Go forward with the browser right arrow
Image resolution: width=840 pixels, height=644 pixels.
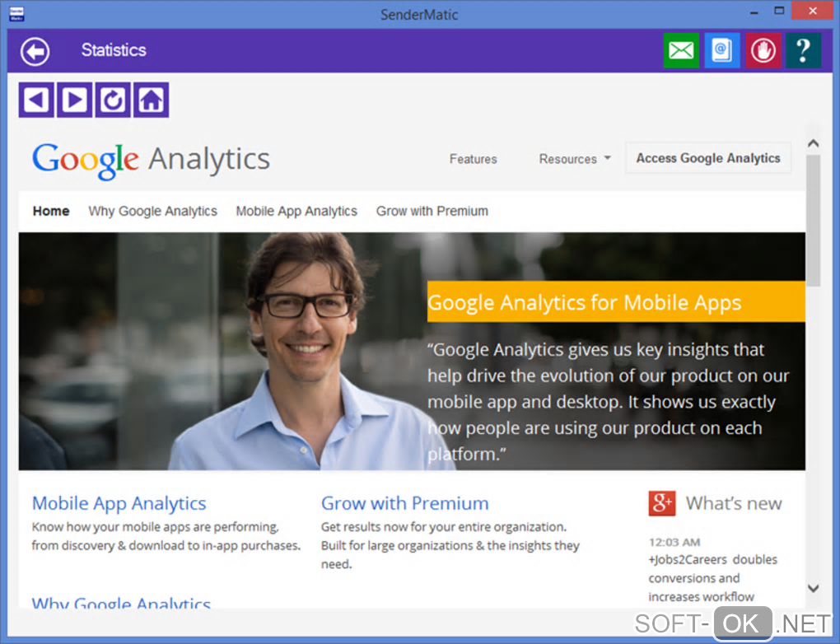click(x=74, y=100)
